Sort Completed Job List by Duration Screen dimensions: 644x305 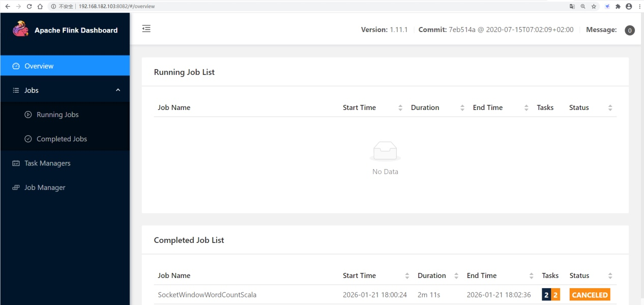[456, 276]
